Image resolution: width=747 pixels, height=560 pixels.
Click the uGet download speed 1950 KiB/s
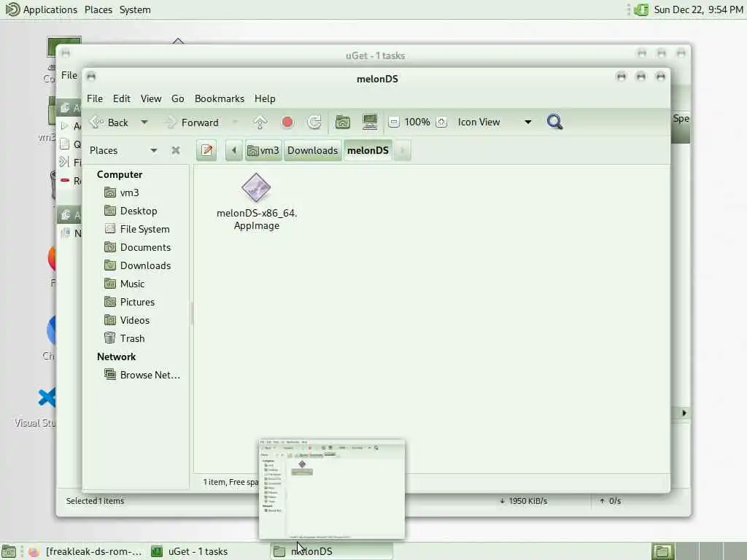point(524,501)
